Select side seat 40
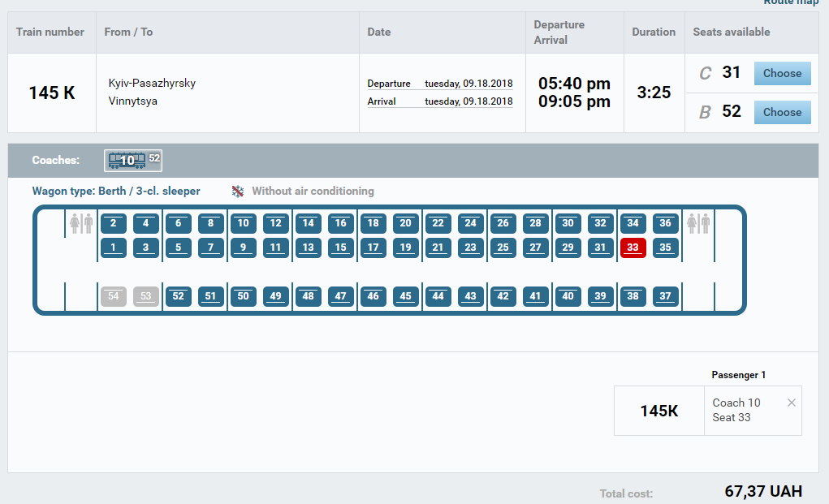Image resolution: width=829 pixels, height=504 pixels. click(x=568, y=296)
